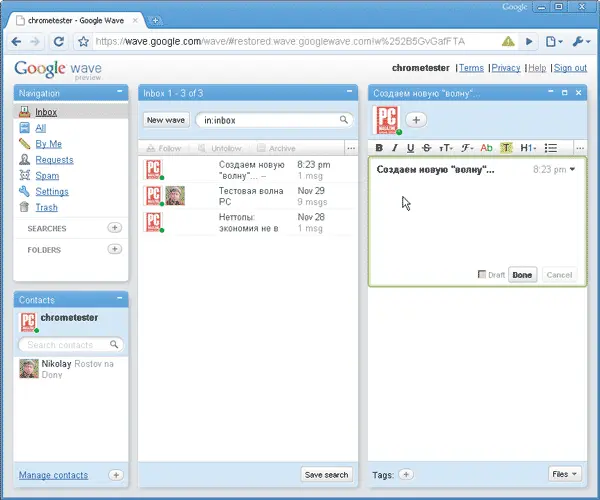Minimize the wave panel
This screenshot has height=500, width=600.
click(551, 91)
